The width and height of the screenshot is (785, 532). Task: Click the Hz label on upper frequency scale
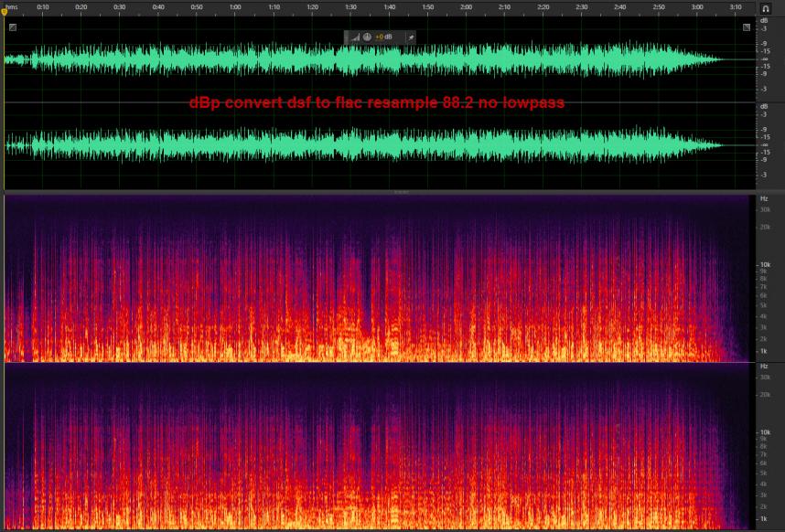click(x=764, y=198)
